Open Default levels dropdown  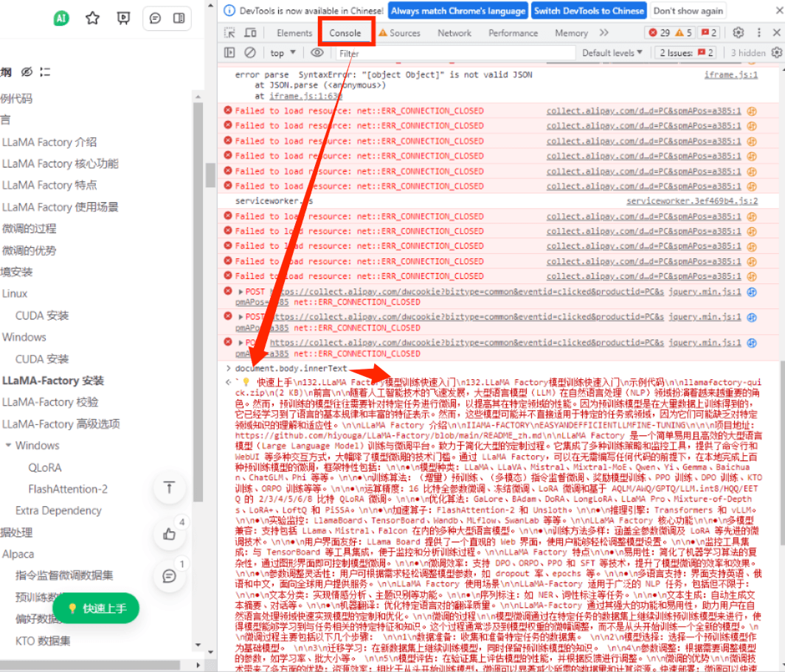tap(612, 52)
